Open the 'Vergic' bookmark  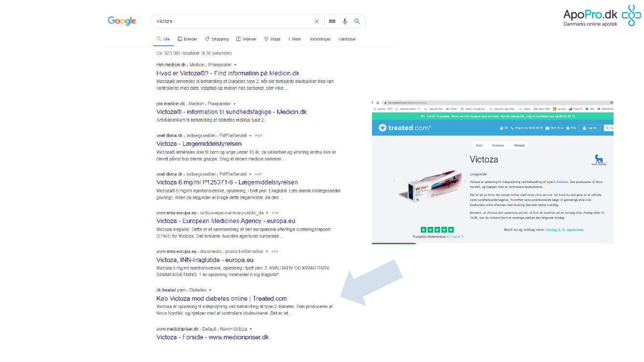pos(525,109)
